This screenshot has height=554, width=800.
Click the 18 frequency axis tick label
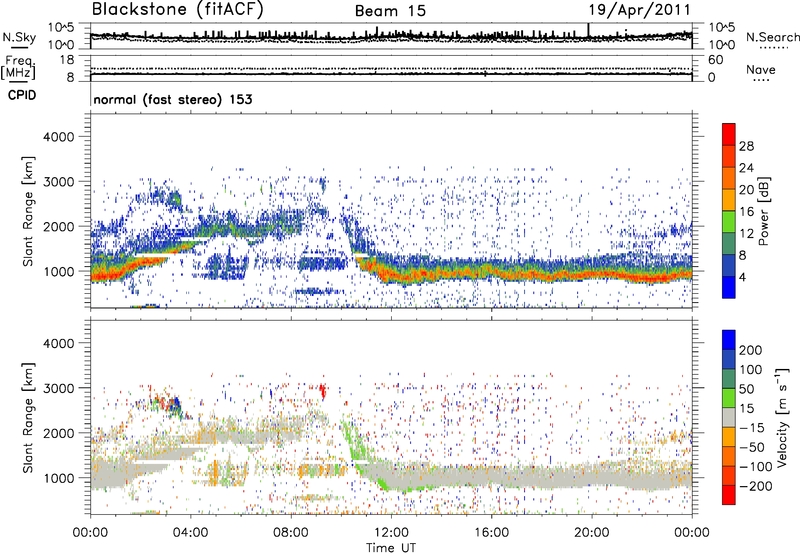pos(67,60)
